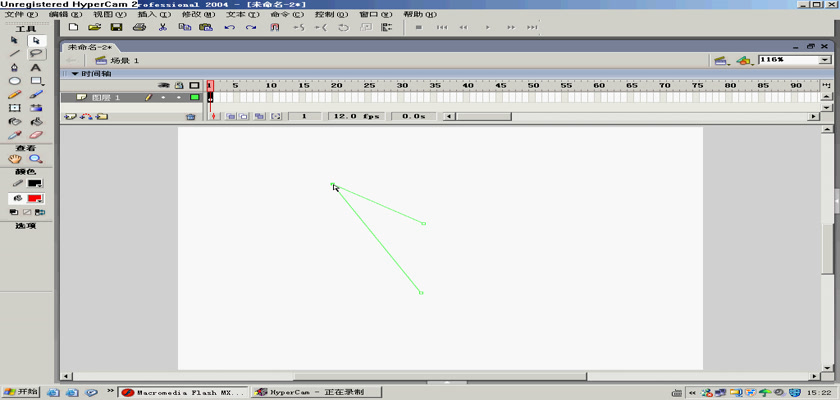Select the Lasso tool
Image resolution: width=840 pixels, height=400 pixels.
[36, 54]
